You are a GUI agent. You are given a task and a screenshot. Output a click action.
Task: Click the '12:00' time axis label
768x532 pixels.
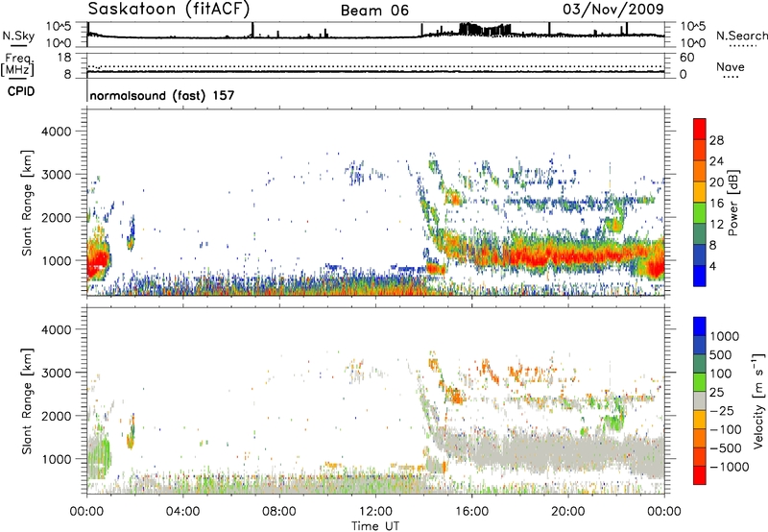[x=375, y=512]
